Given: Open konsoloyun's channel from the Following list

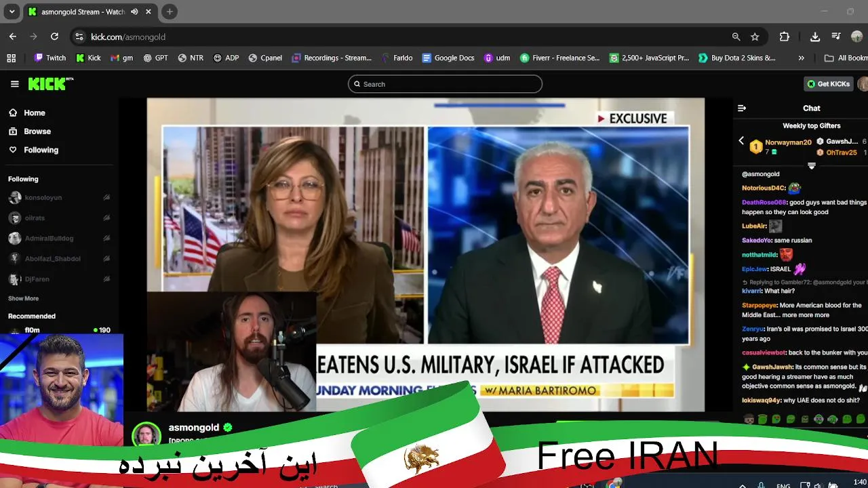Looking at the screenshot, I should 43,198.
